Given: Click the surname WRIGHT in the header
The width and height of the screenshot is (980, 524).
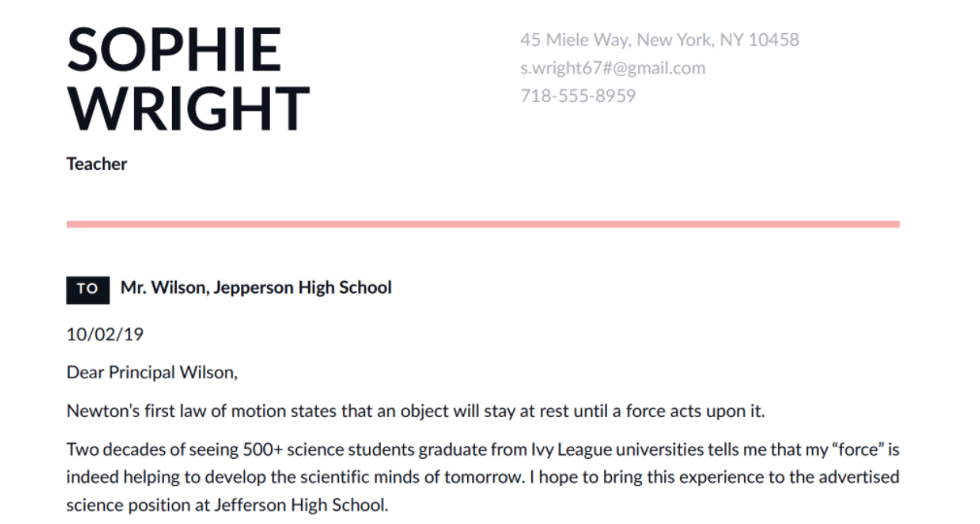Looking at the screenshot, I should pos(188,108).
